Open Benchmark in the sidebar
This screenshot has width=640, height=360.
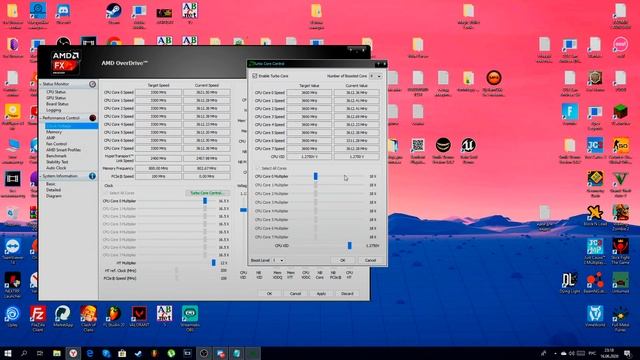[56, 156]
